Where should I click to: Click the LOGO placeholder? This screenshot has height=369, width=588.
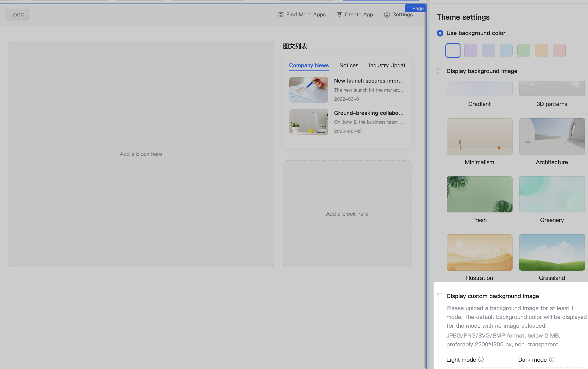click(17, 15)
